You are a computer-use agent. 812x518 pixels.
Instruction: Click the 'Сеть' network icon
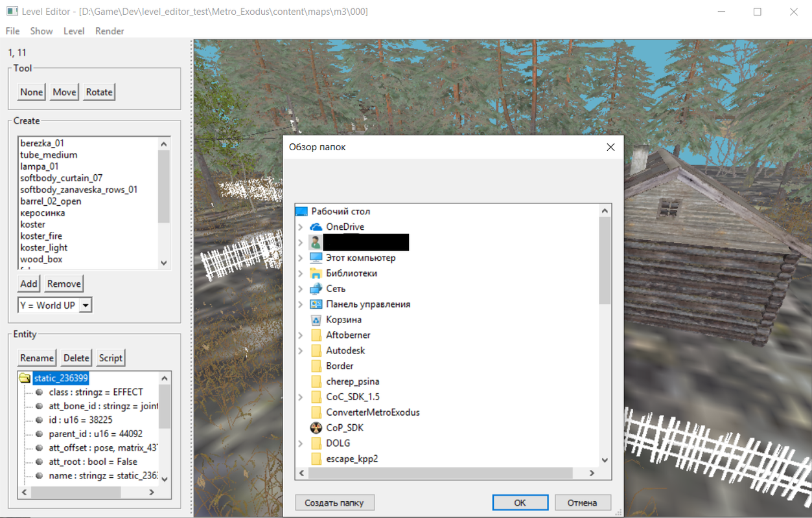click(316, 289)
